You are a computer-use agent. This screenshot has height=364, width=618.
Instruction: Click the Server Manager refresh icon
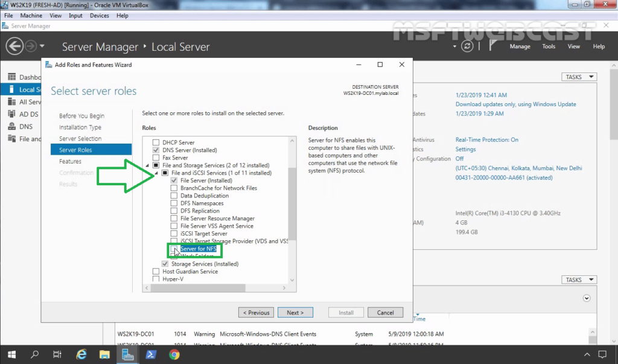(x=467, y=46)
